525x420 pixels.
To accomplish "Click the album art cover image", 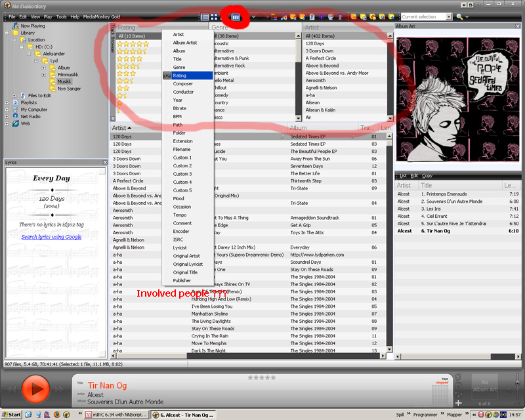I will (x=457, y=100).
